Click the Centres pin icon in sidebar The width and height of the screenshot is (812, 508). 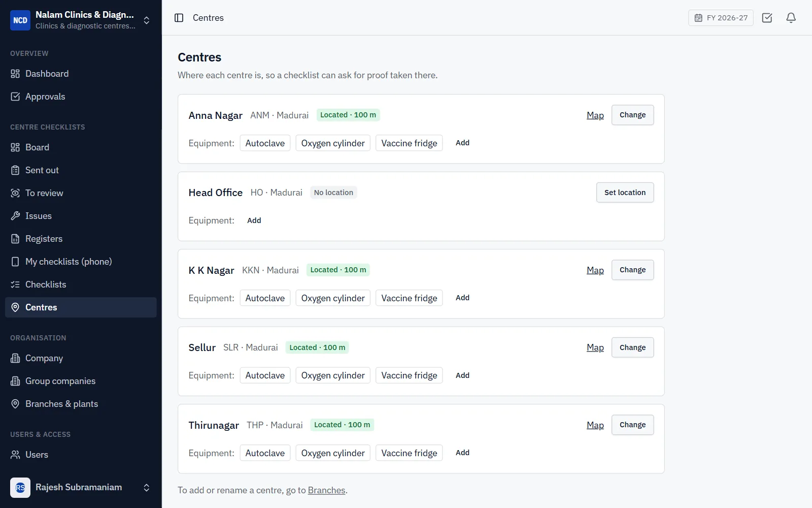(x=15, y=307)
